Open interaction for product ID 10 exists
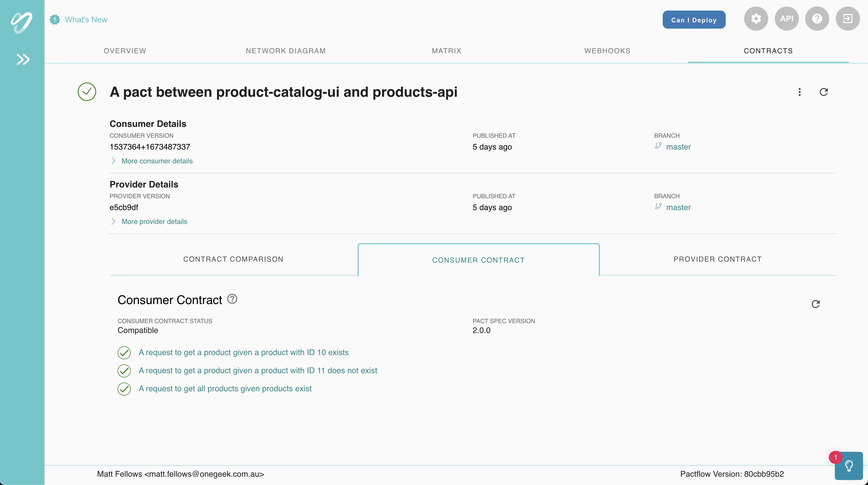The image size is (868, 485). (x=243, y=353)
